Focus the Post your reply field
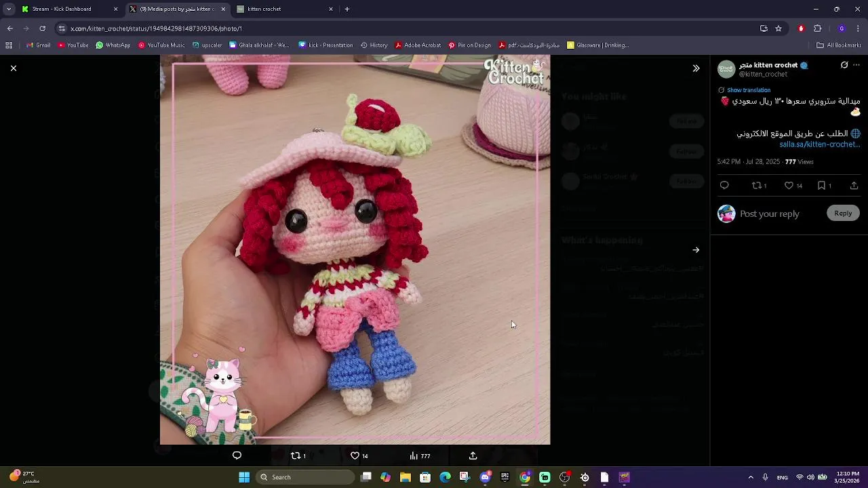 (x=770, y=213)
